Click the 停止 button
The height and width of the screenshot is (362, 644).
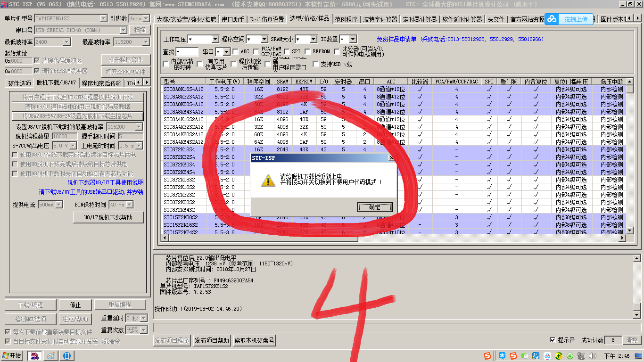pos(75,305)
